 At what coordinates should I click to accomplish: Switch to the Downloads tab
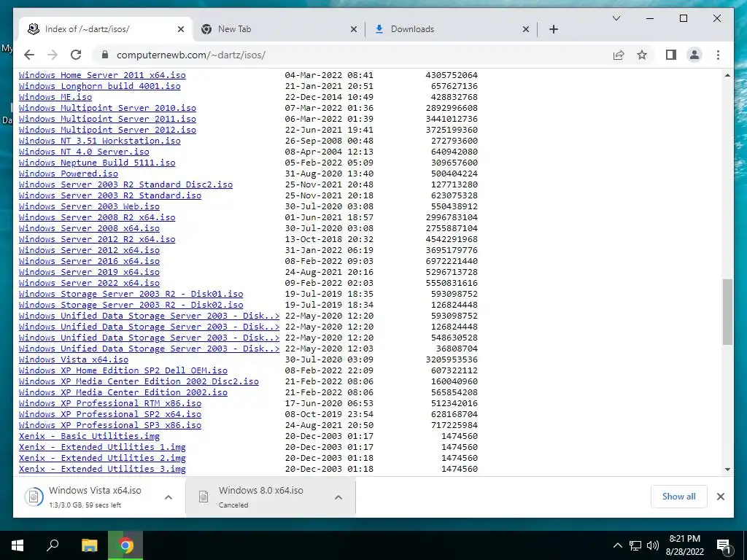451,29
